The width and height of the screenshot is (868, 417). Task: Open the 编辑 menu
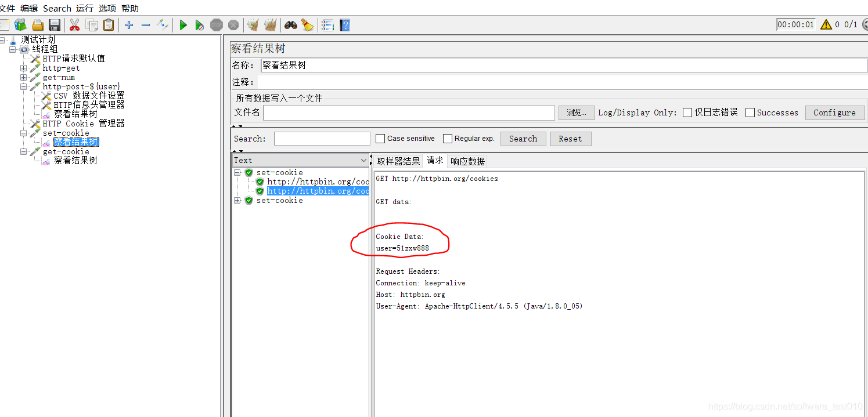[29, 8]
